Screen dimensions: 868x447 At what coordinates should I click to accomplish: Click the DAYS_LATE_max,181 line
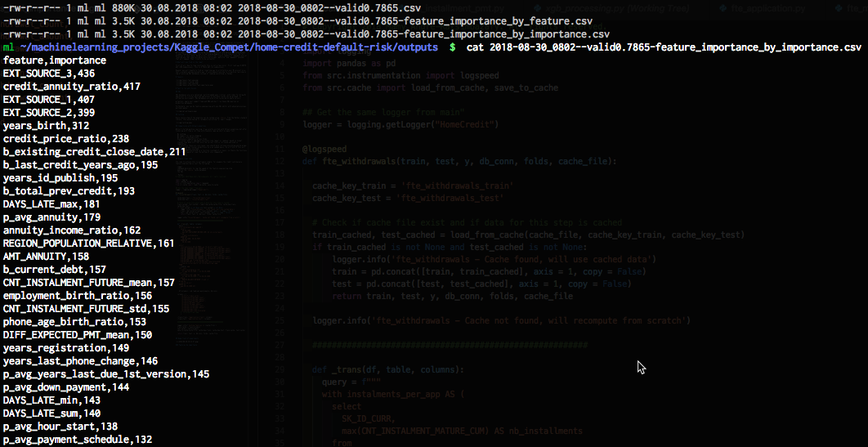(x=51, y=204)
